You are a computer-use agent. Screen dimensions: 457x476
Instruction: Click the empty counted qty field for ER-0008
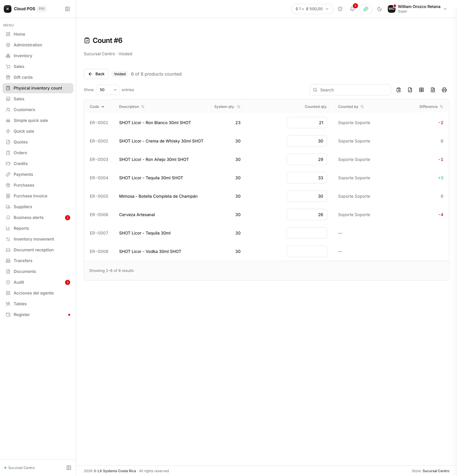(307, 251)
